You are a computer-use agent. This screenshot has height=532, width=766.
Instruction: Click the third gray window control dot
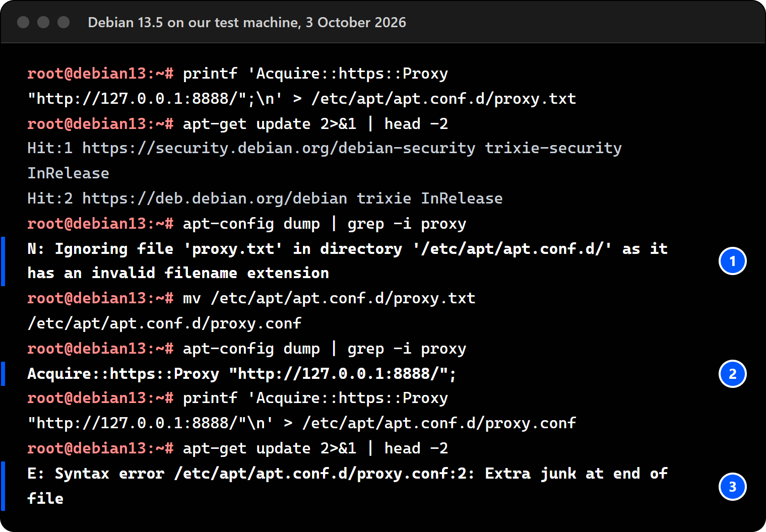[63, 22]
